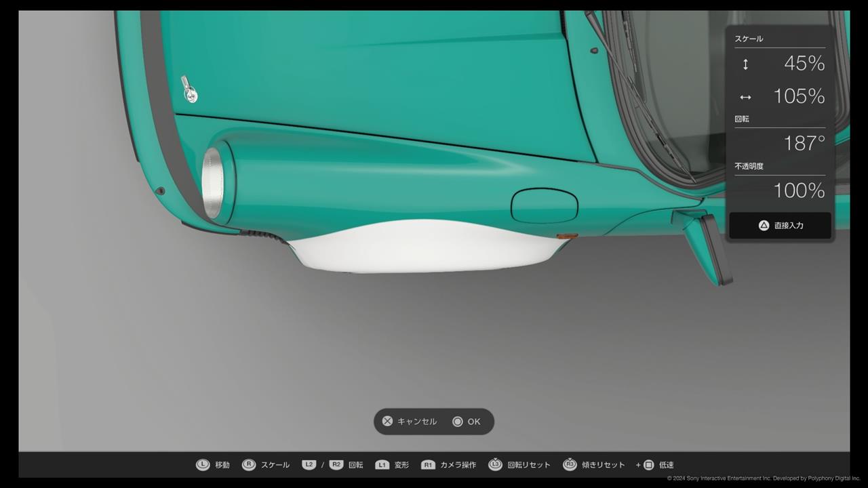This screenshot has width=868, height=488.
Task: Click the X cancel button icon
Action: tap(387, 422)
